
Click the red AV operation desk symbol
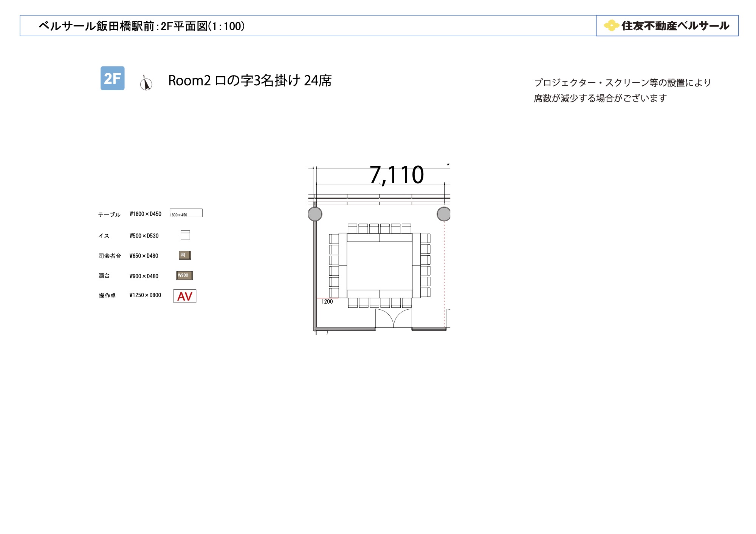click(185, 296)
